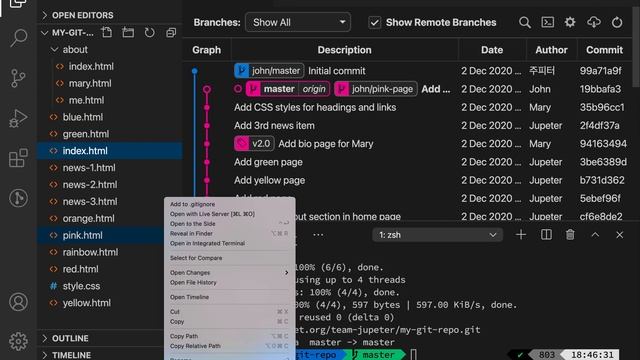Viewport: 640px width, 360px height.
Task: Choose Add to .gitignore in context menu
Action: pos(192,204)
